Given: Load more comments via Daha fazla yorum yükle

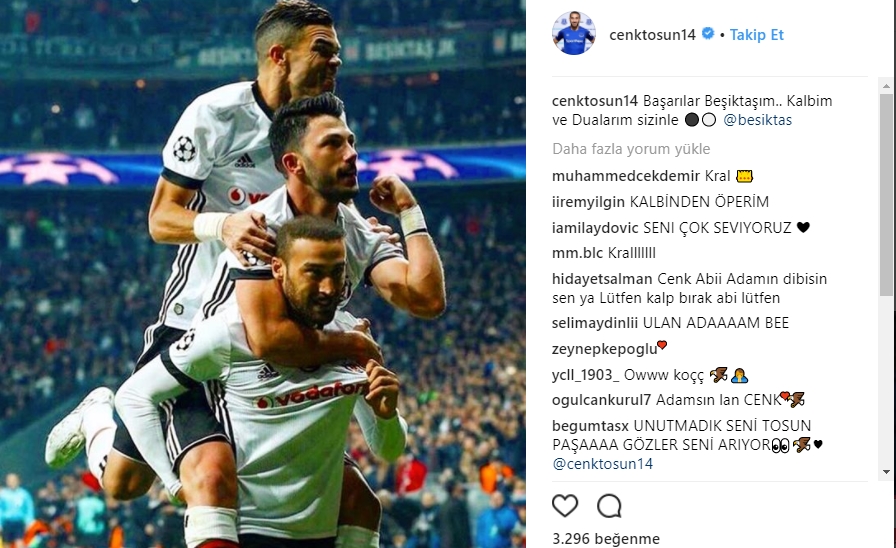Looking at the screenshot, I should 631,149.
